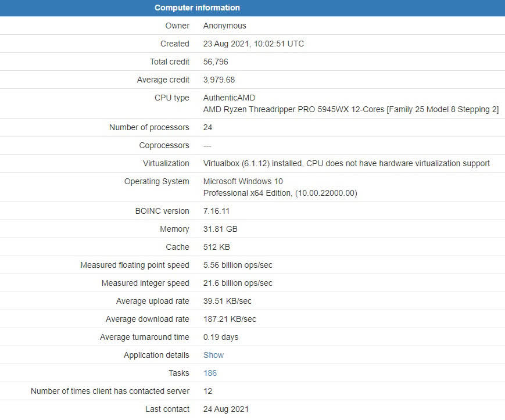Select the Memory value 31.81 GB
This screenshot has height=420, width=505.
tap(220, 229)
